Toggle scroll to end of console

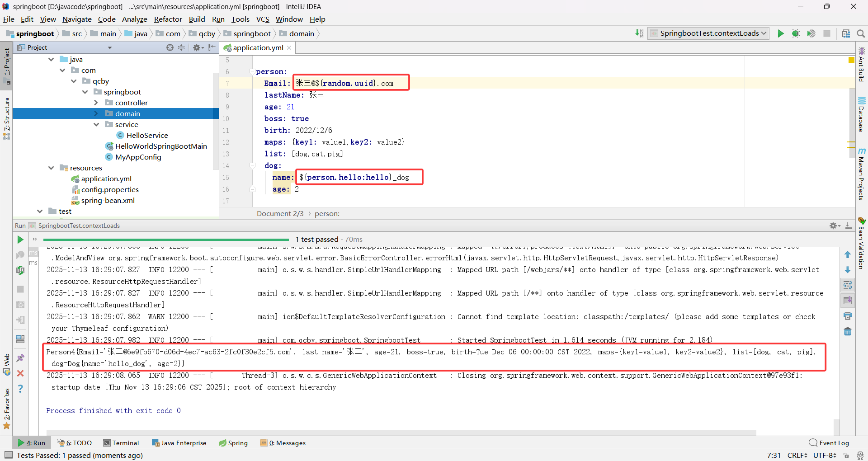click(x=848, y=300)
